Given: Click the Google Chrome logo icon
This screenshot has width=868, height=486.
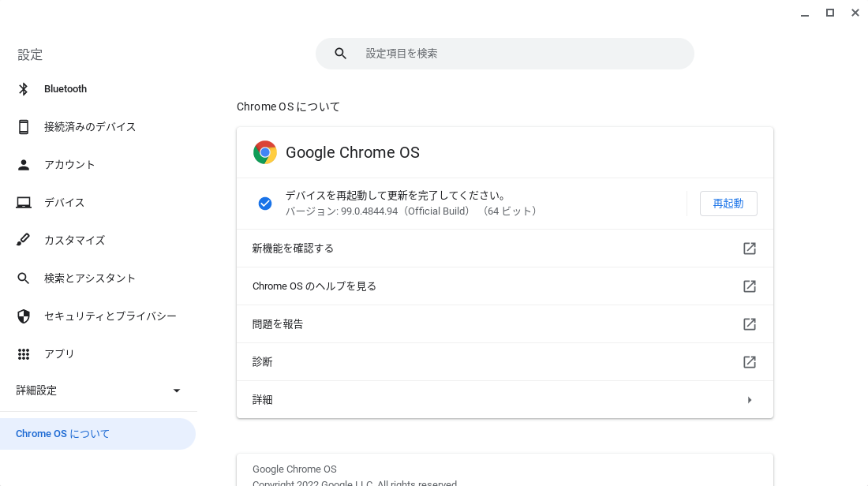Looking at the screenshot, I should (265, 152).
